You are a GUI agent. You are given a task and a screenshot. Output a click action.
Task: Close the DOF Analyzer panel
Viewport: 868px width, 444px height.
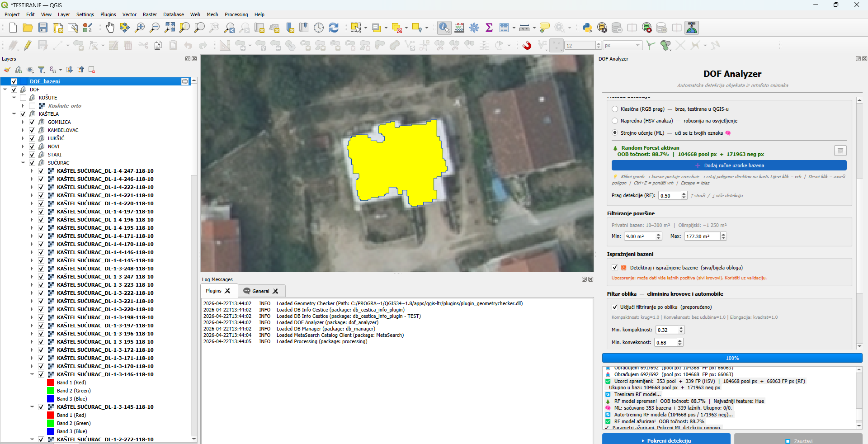point(864,59)
